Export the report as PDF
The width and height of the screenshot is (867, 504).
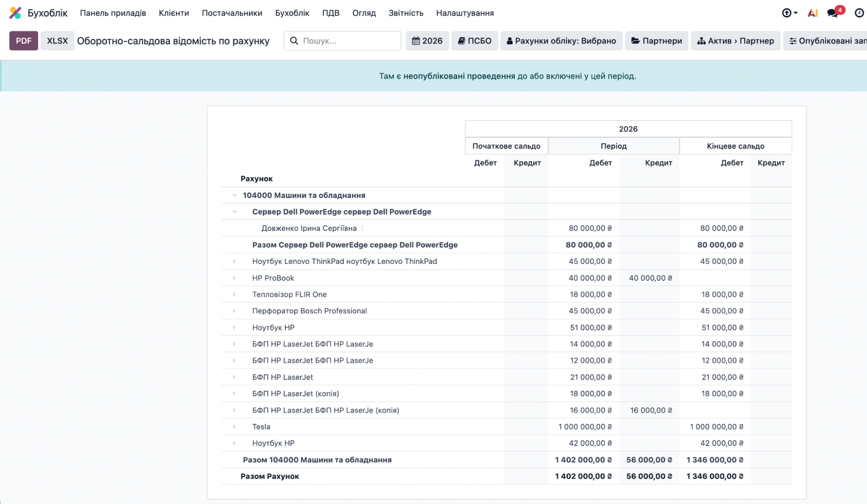click(23, 41)
